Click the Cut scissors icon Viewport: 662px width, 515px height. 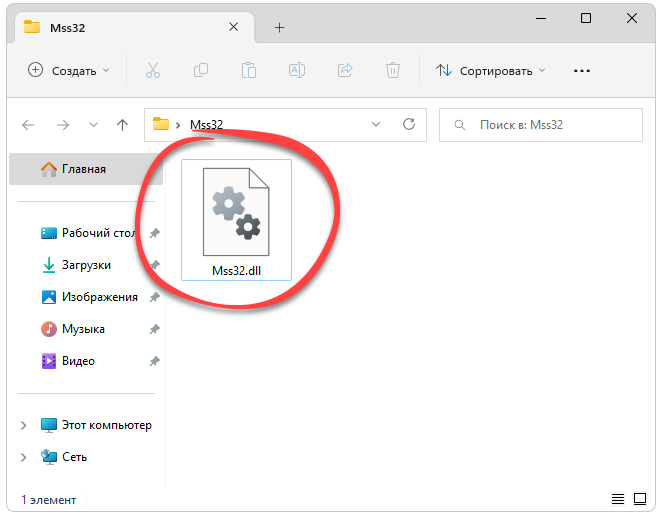click(153, 70)
